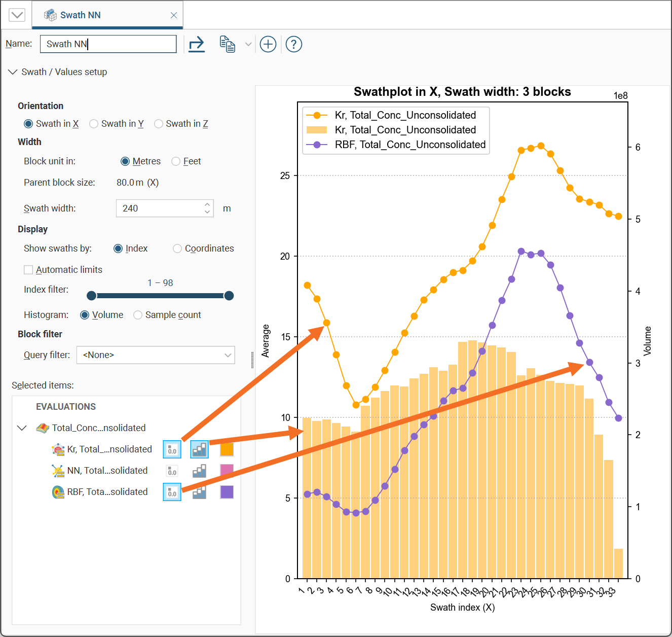
Task: Open the Query filter dropdown
Action: click(x=156, y=355)
